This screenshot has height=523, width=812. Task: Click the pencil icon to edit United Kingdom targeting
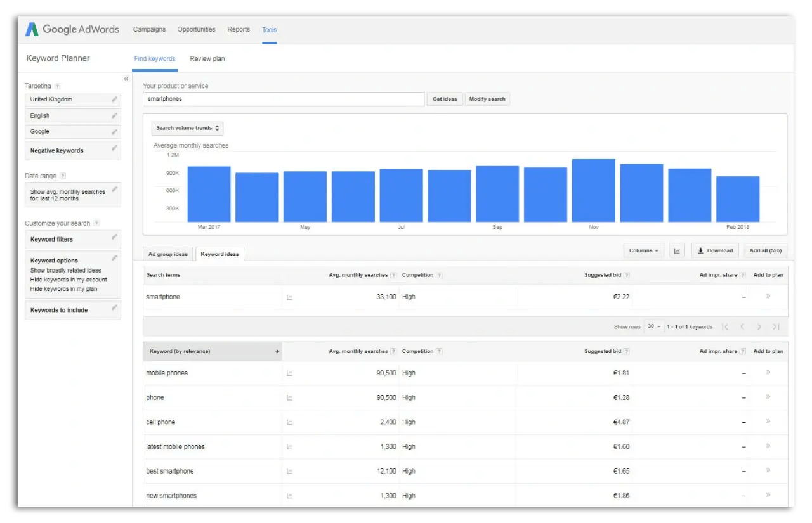[115, 99]
